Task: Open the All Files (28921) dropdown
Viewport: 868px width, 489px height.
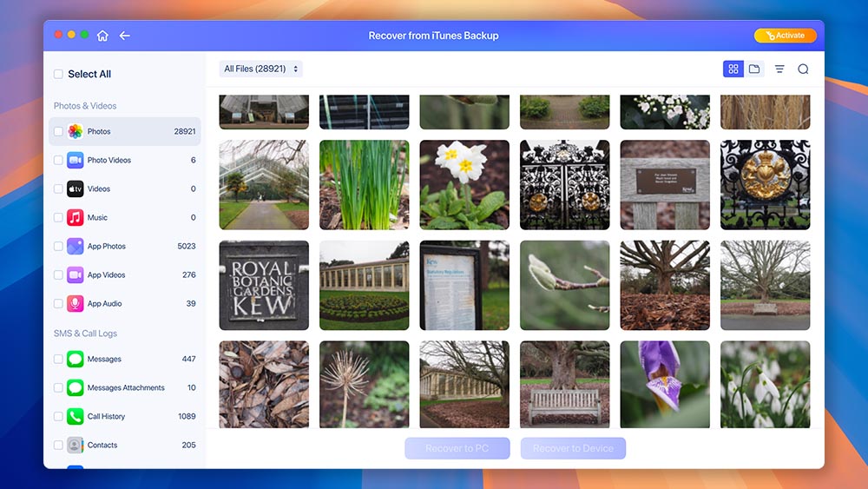Action: 260,69
